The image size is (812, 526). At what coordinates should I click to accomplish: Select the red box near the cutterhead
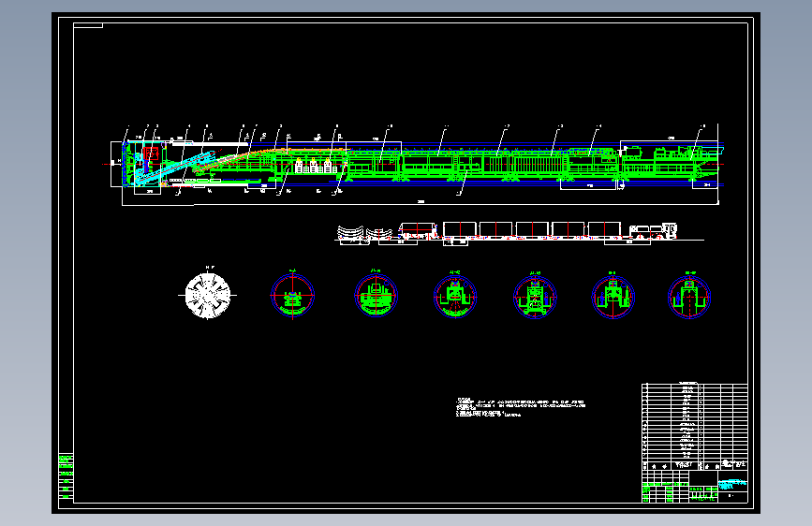pyautogui.click(x=151, y=153)
